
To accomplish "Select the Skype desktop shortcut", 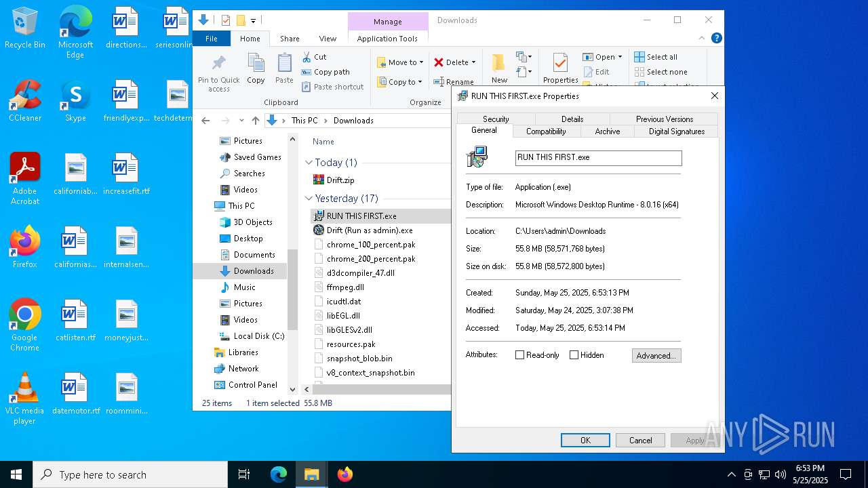I will click(75, 101).
